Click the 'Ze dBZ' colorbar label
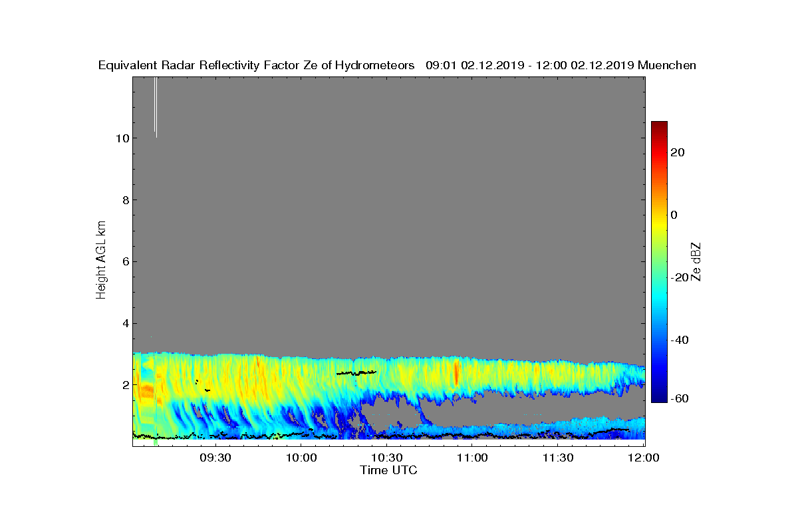 (x=696, y=262)
